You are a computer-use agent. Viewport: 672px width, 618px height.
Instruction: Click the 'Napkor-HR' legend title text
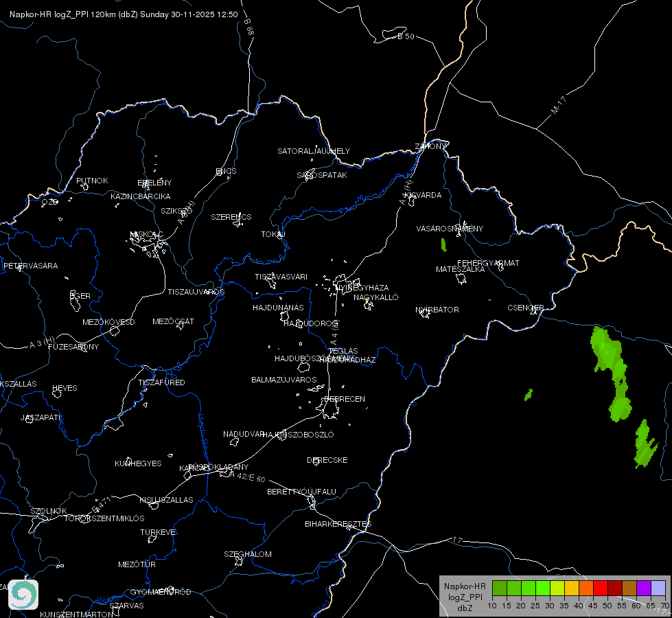pos(465,586)
